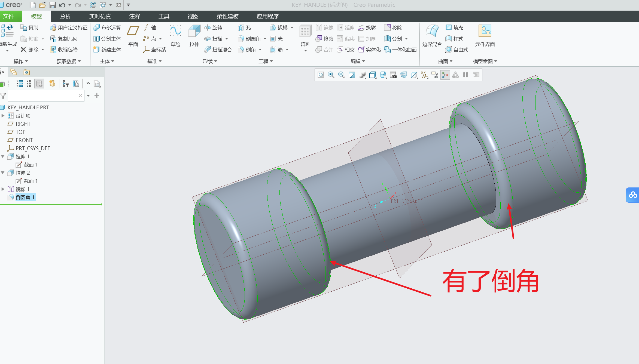Open the 文件 menu

(x=11, y=16)
